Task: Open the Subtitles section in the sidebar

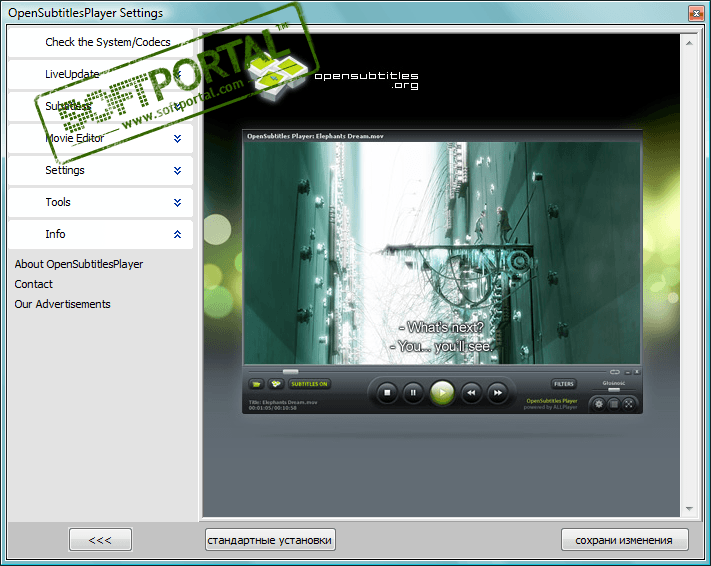Action: (x=100, y=106)
